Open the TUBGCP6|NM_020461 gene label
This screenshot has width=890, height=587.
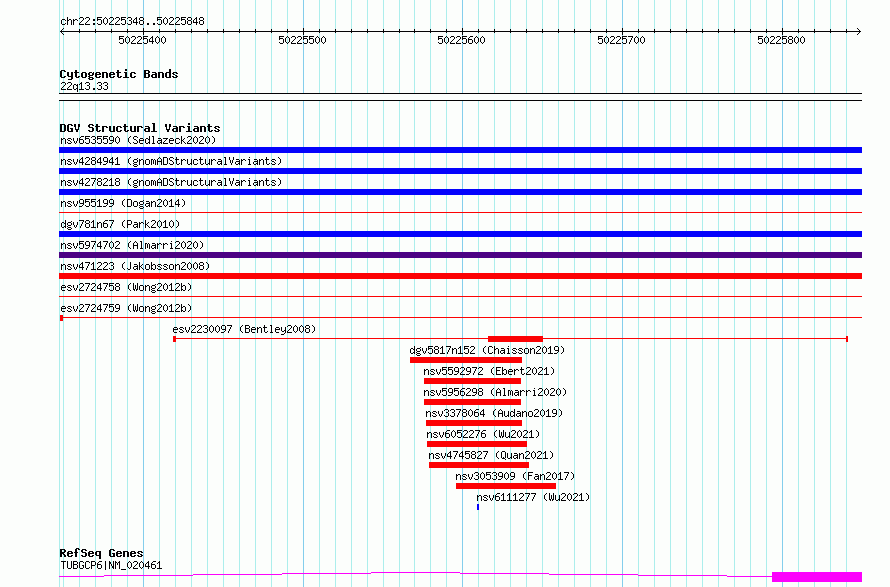(111, 565)
